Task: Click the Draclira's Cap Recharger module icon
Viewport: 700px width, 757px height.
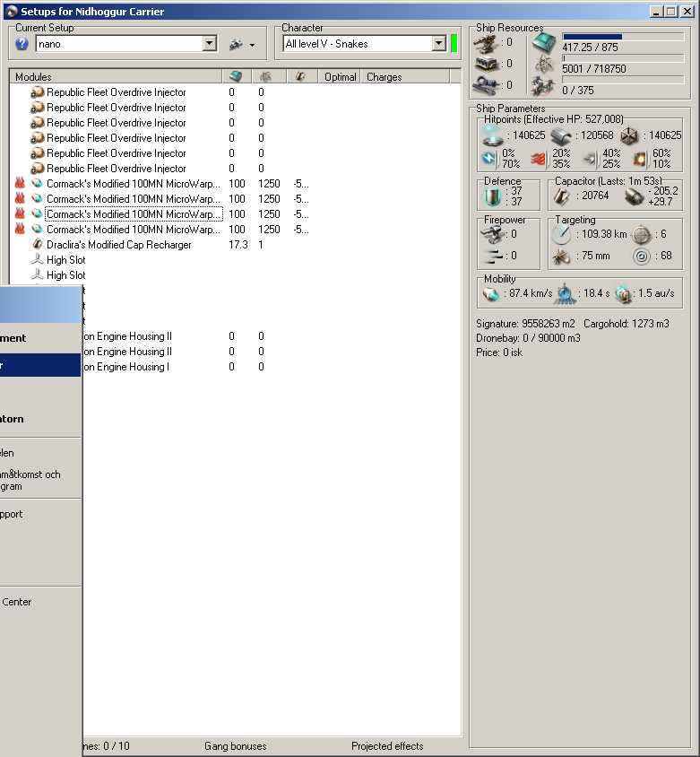Action: pos(37,244)
